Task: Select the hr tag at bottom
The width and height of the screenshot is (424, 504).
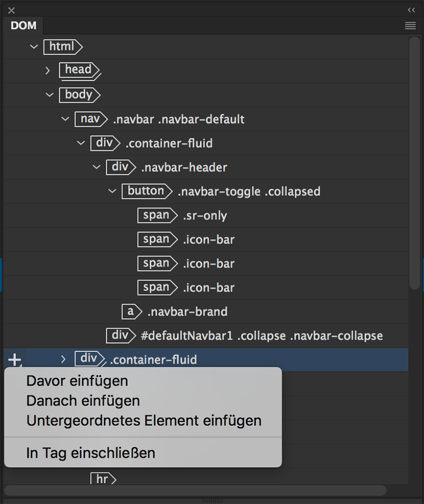Action: [x=103, y=479]
